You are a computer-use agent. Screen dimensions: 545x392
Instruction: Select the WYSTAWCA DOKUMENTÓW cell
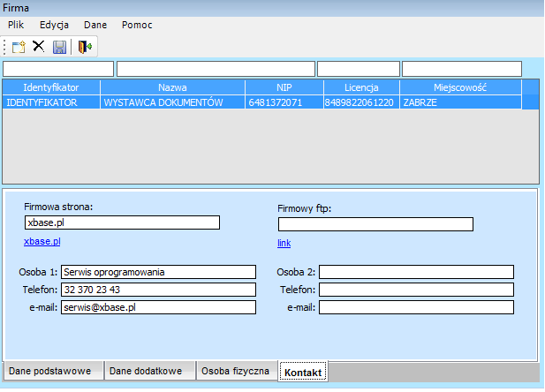pyautogui.click(x=172, y=102)
